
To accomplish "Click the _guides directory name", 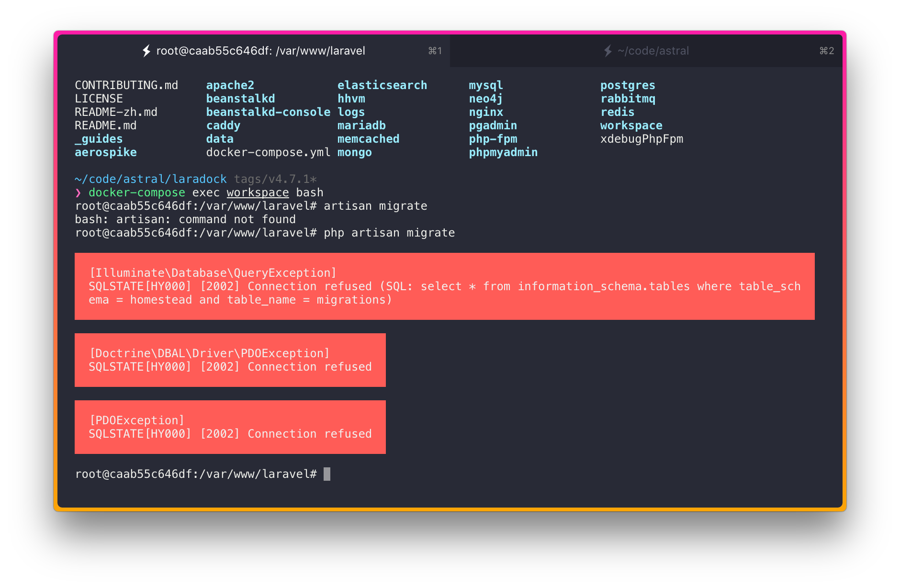I will (99, 139).
